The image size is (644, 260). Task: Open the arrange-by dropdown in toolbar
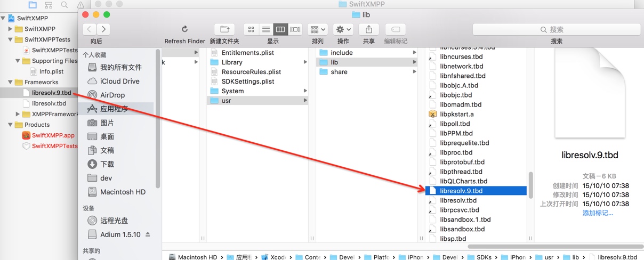tap(318, 29)
